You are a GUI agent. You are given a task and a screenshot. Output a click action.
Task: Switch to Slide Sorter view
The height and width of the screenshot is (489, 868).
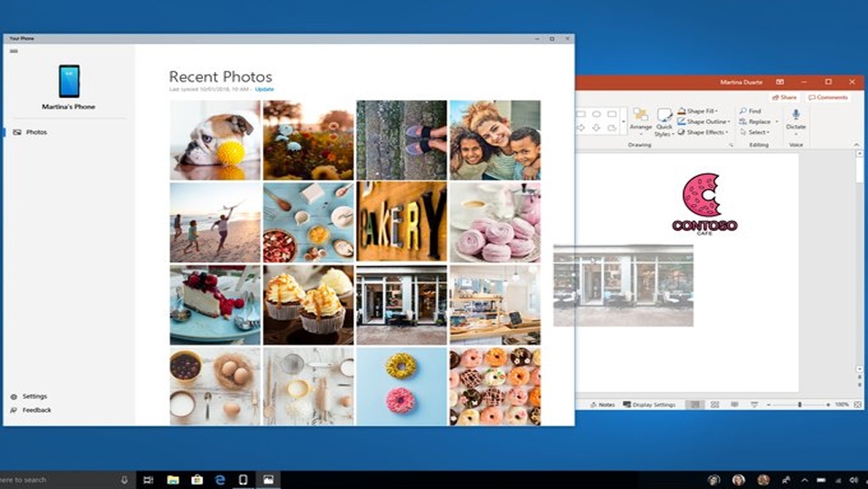714,405
